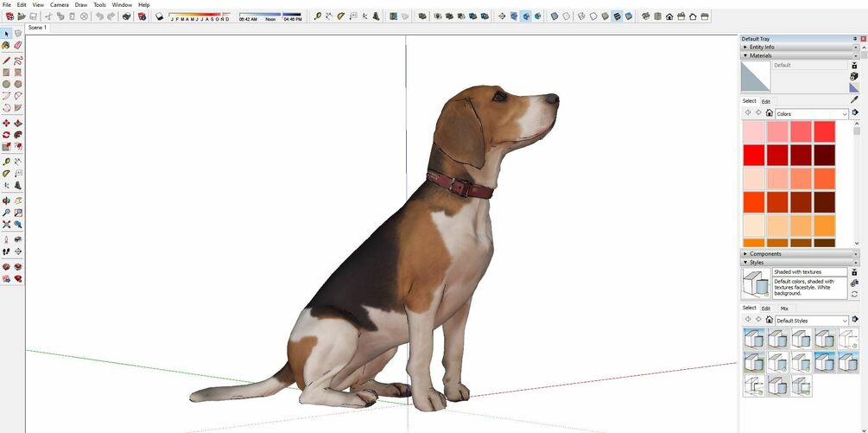The image size is (868, 433).
Task: Pick the Scale tool
Action: 6,147
